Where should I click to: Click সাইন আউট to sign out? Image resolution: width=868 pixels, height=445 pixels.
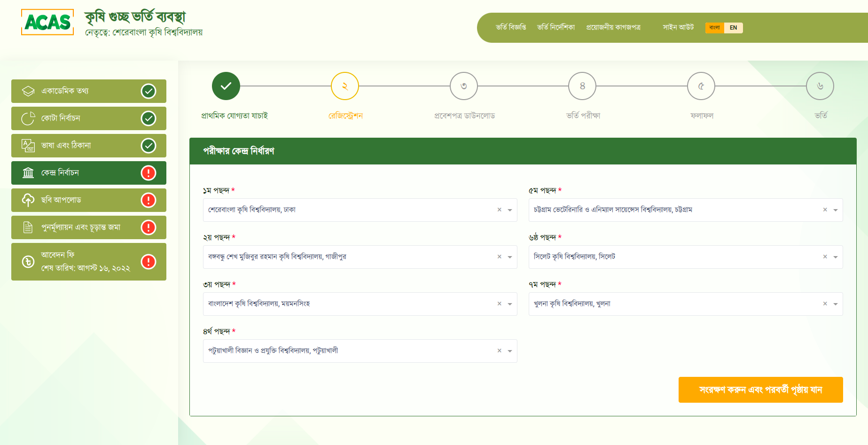coord(678,27)
